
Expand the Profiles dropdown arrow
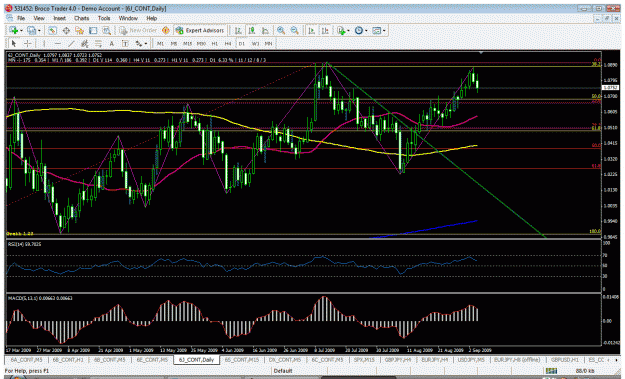(x=39, y=31)
